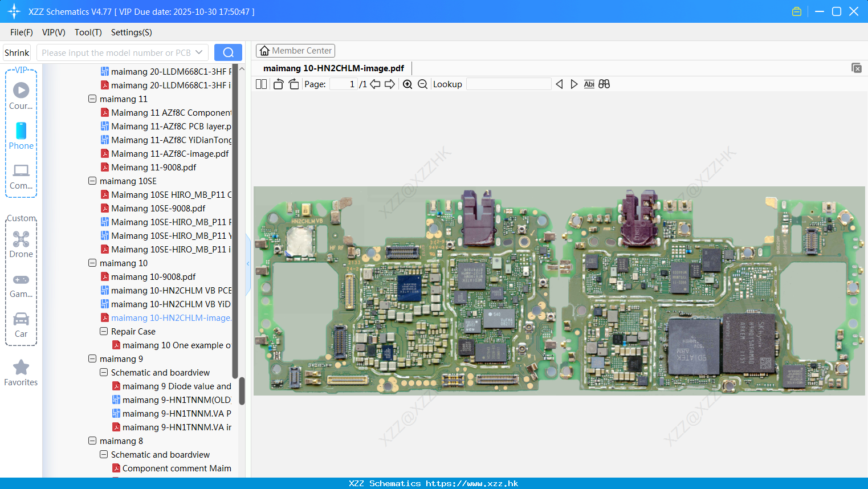
Task: Open the binoculars search icon
Action: tap(604, 84)
